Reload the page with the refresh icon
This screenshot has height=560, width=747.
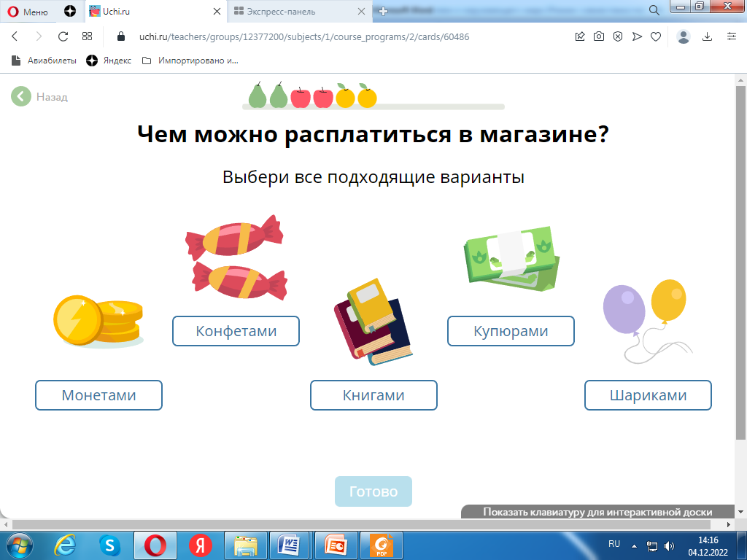[x=63, y=36]
